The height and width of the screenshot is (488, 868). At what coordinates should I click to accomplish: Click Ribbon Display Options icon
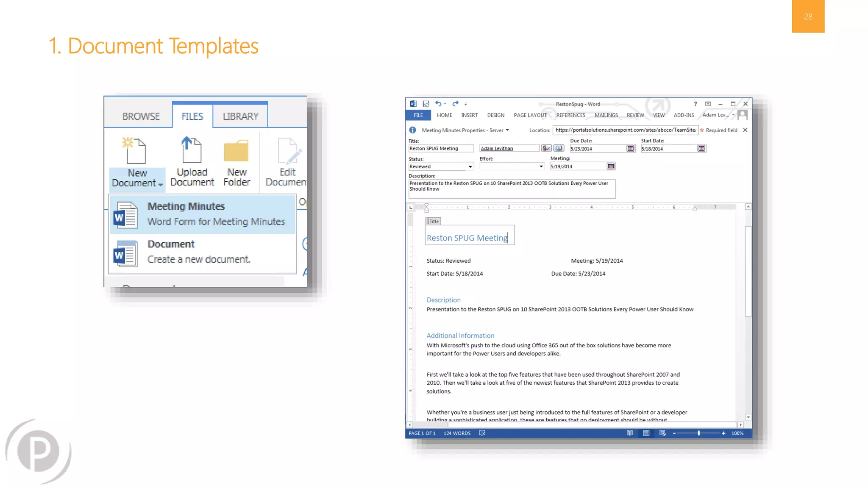pos(708,104)
